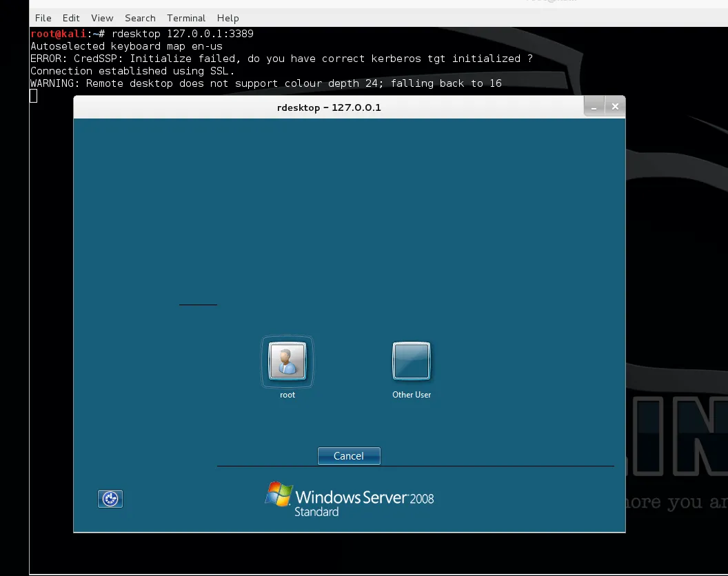Click the root user avatar picture
The width and height of the screenshot is (728, 576).
tap(287, 360)
